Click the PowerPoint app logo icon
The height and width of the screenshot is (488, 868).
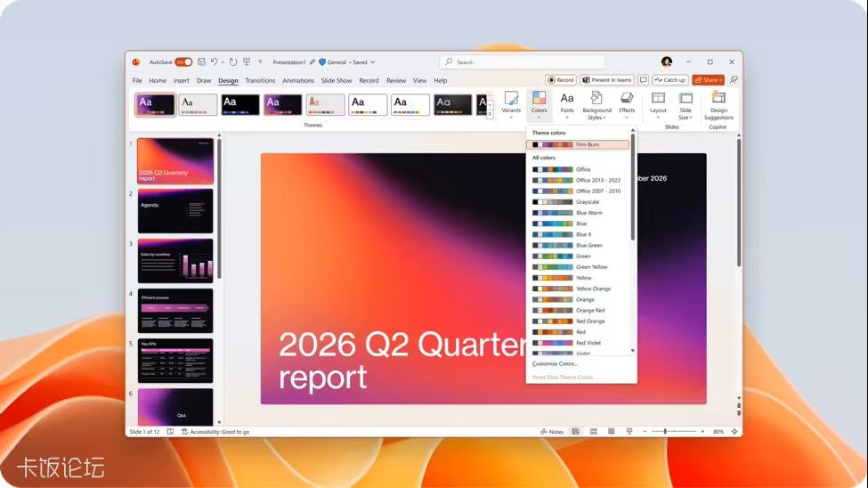click(x=136, y=62)
